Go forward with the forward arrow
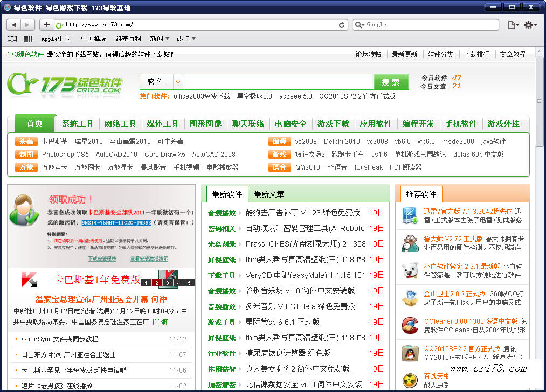Viewport: 546px width, 392px height. pyautogui.click(x=27, y=25)
